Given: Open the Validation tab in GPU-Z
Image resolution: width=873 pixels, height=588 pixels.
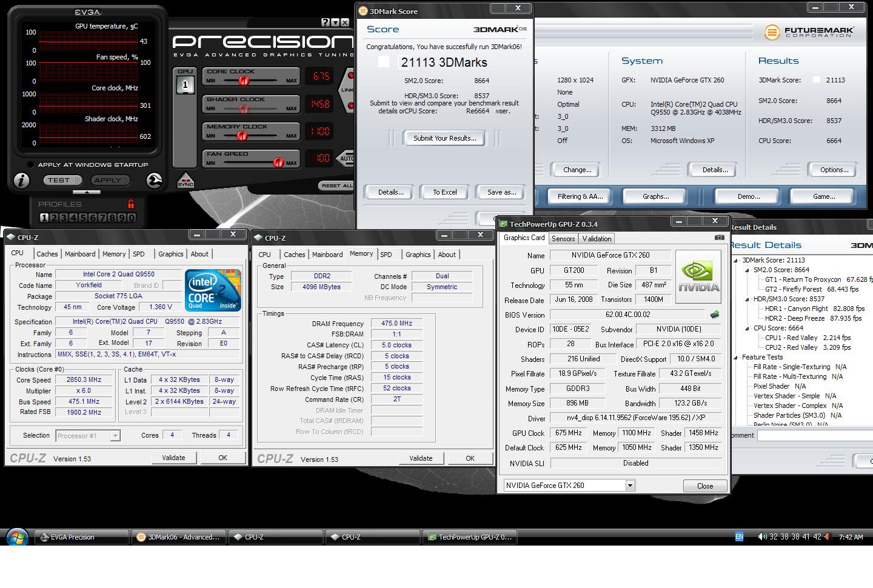Looking at the screenshot, I should pyautogui.click(x=597, y=239).
